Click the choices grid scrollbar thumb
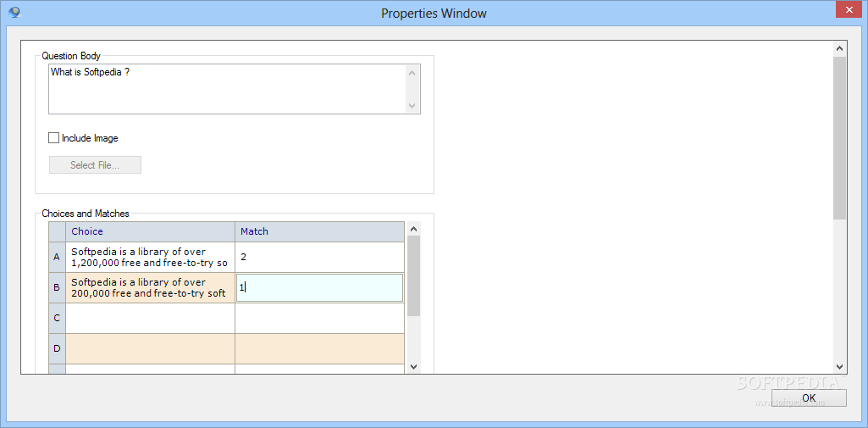This screenshot has width=868, height=428. [x=413, y=275]
